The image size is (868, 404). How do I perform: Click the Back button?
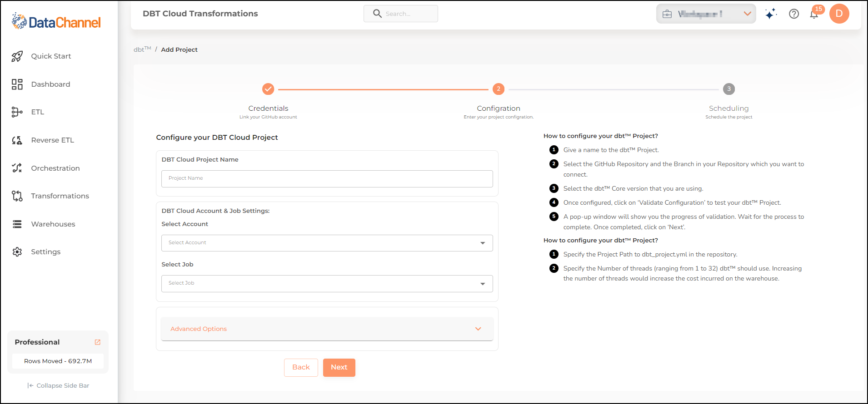coord(301,368)
